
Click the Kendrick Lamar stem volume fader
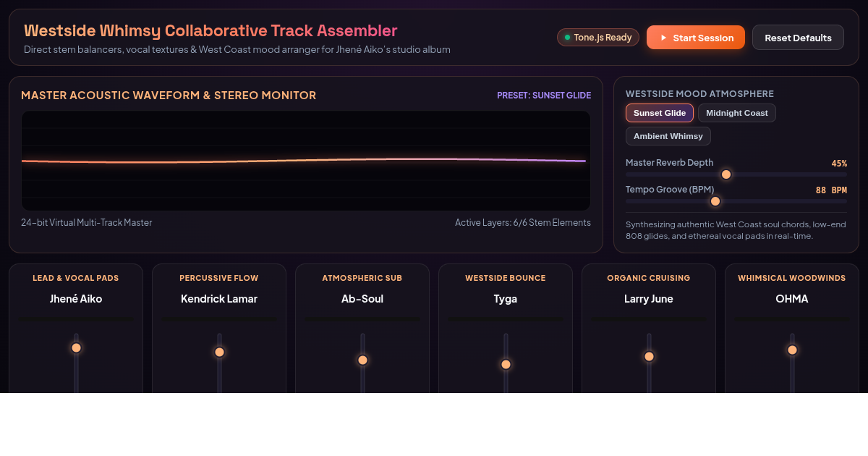pyautogui.click(x=219, y=363)
